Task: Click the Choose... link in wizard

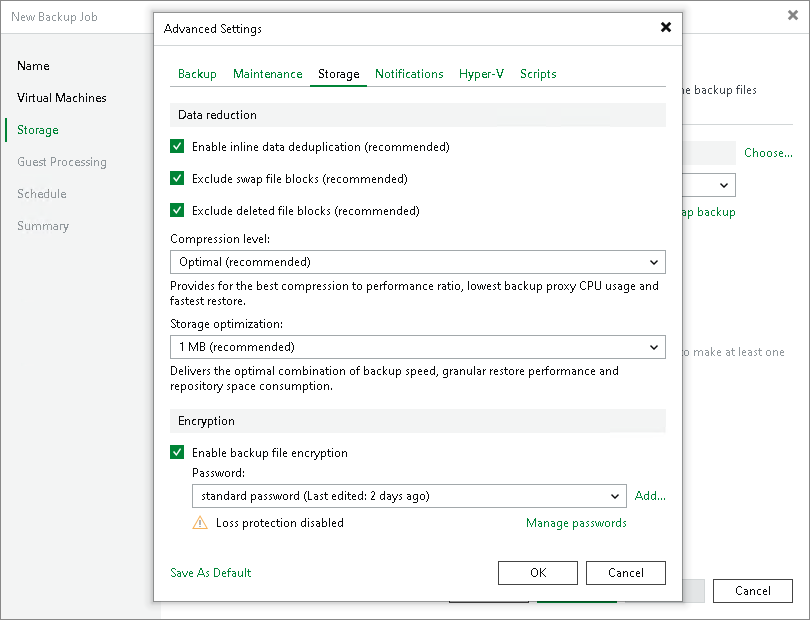Action: click(768, 153)
